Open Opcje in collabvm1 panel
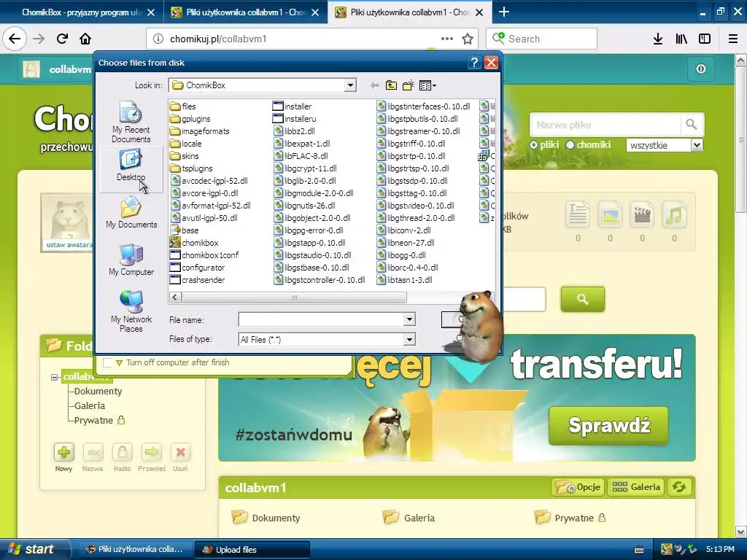The width and height of the screenshot is (747, 560). pyautogui.click(x=578, y=487)
